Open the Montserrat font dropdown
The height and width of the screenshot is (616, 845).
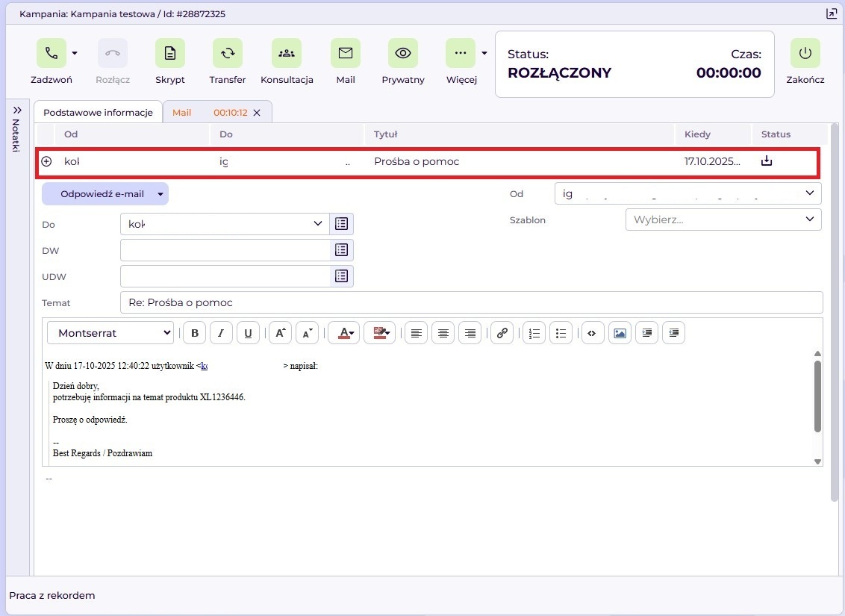(x=110, y=333)
